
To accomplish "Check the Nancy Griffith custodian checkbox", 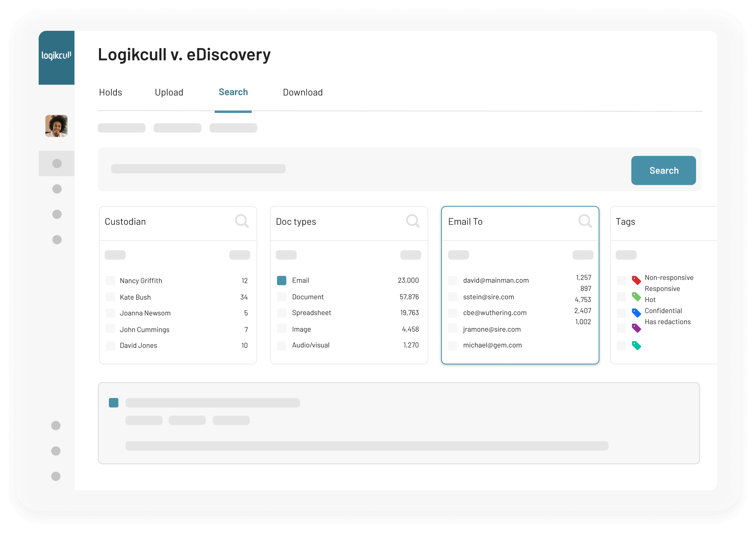I will [110, 280].
